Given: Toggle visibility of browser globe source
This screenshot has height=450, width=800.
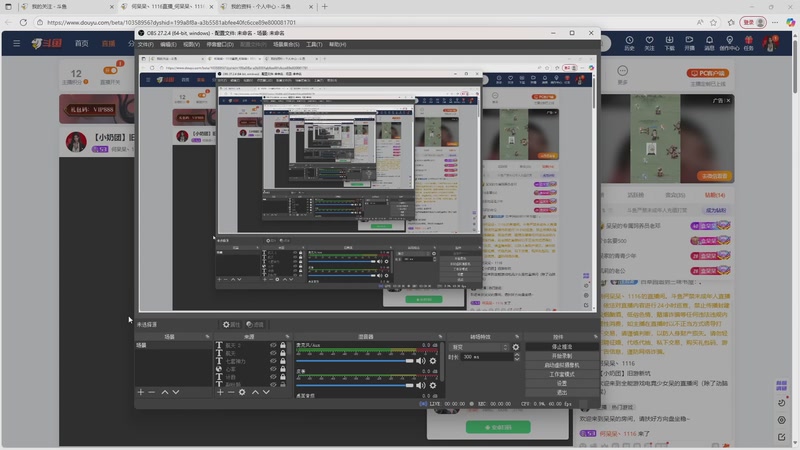Looking at the screenshot, I should click(x=273, y=369).
